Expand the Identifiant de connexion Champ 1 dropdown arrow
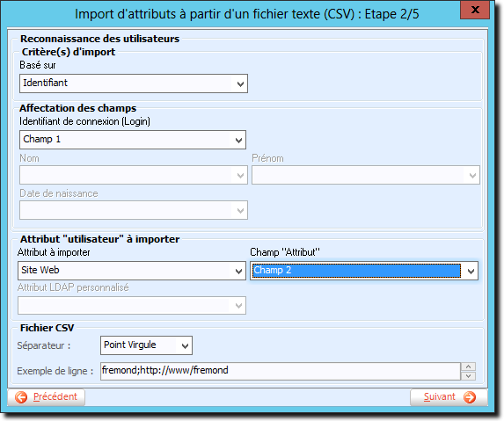The width and height of the screenshot is (504, 421). point(238,140)
